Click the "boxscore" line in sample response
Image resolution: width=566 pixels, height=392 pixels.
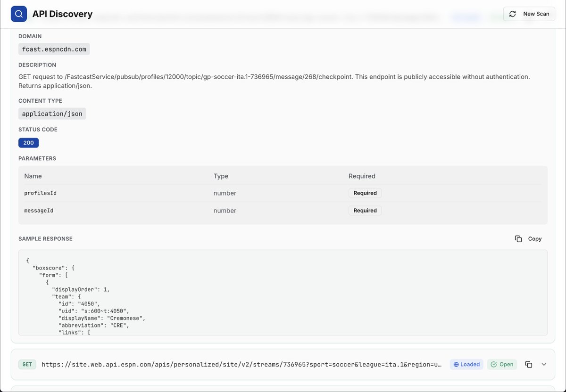pyautogui.click(x=54, y=268)
